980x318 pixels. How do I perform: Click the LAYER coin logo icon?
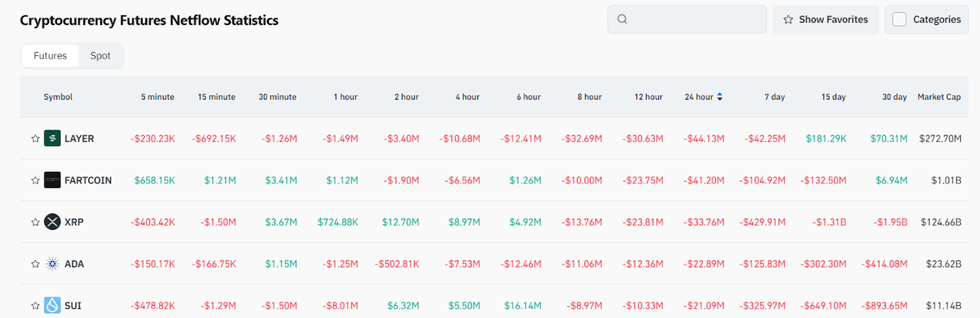52,138
